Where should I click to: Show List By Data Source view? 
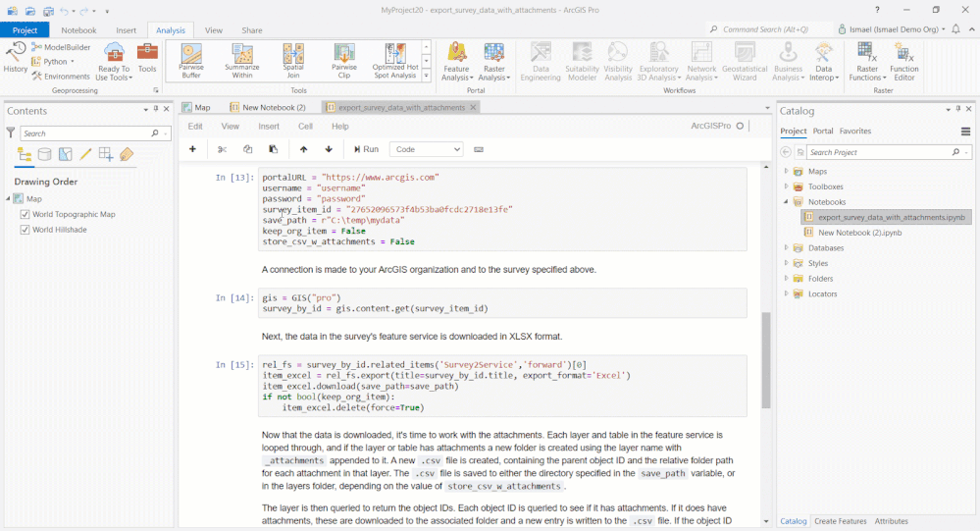tap(45, 154)
